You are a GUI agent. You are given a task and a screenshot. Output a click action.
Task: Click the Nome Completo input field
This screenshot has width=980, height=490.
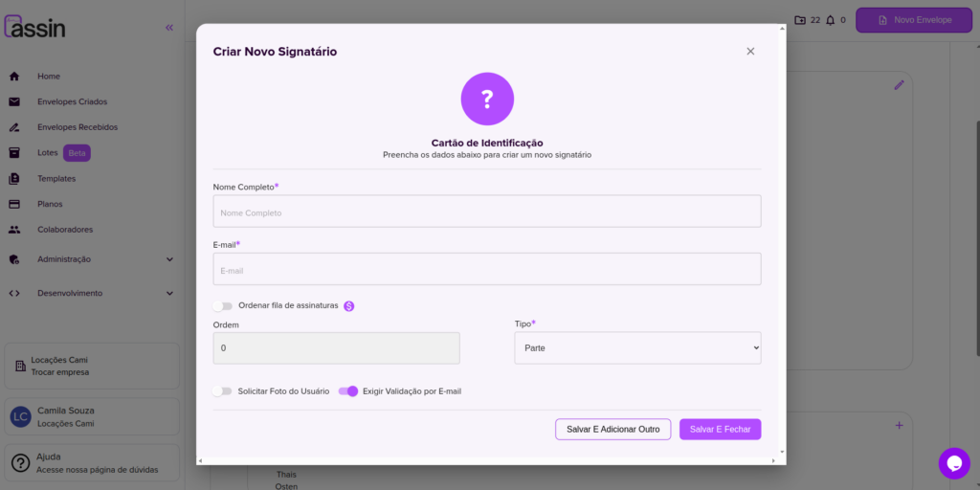[x=487, y=212]
